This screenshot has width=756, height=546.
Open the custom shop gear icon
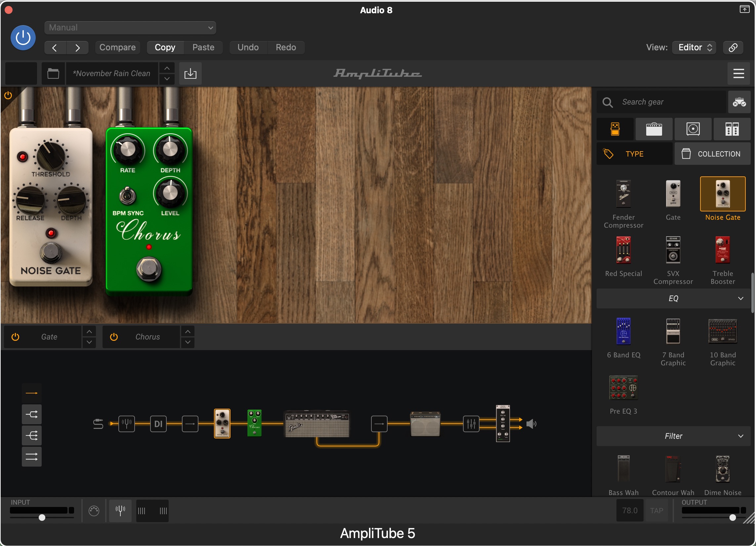[x=739, y=102]
